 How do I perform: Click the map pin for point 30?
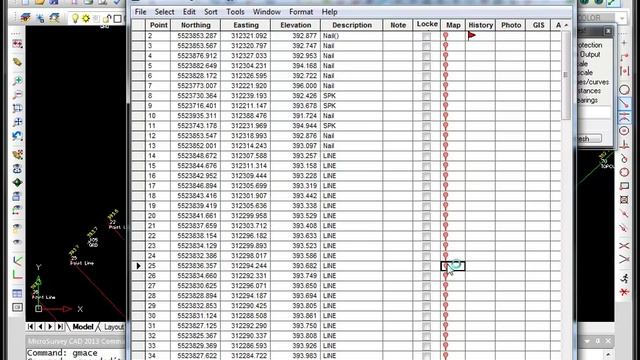(446, 316)
